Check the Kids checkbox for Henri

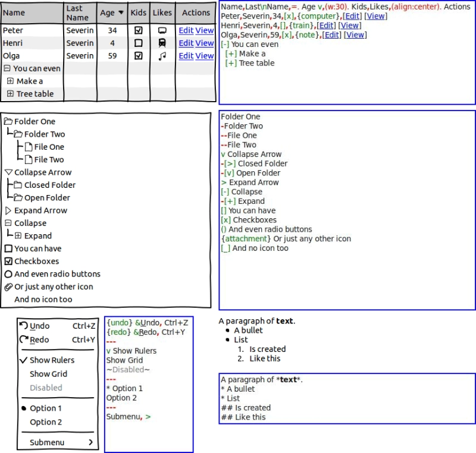point(139,43)
